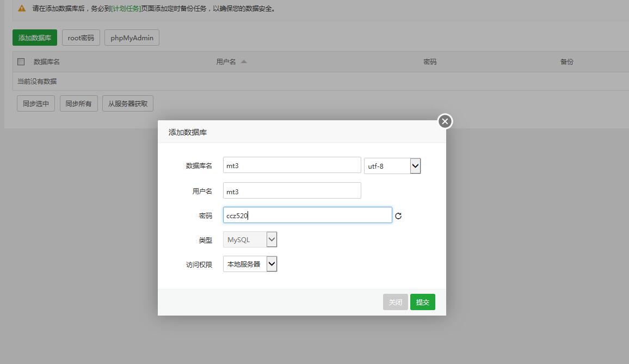Click the random password refresh icon
This screenshot has height=364, width=629.
pos(398,216)
